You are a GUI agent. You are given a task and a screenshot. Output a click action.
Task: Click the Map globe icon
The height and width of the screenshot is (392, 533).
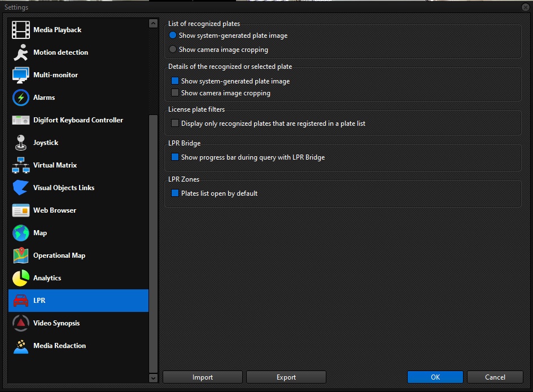pos(21,233)
